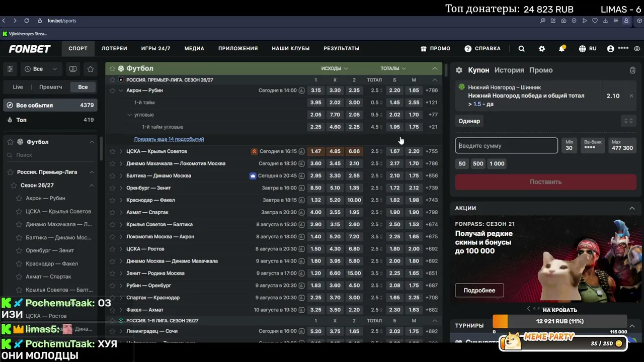Image resolution: width=644 pixels, height=362 pixels.
Task: Go back in browser navigation
Action: point(4,21)
